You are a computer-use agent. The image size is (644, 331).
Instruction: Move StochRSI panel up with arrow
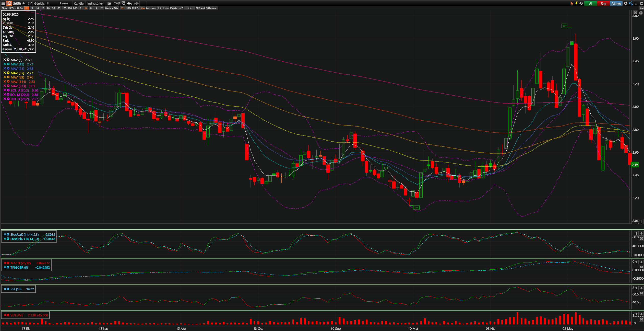636,233
